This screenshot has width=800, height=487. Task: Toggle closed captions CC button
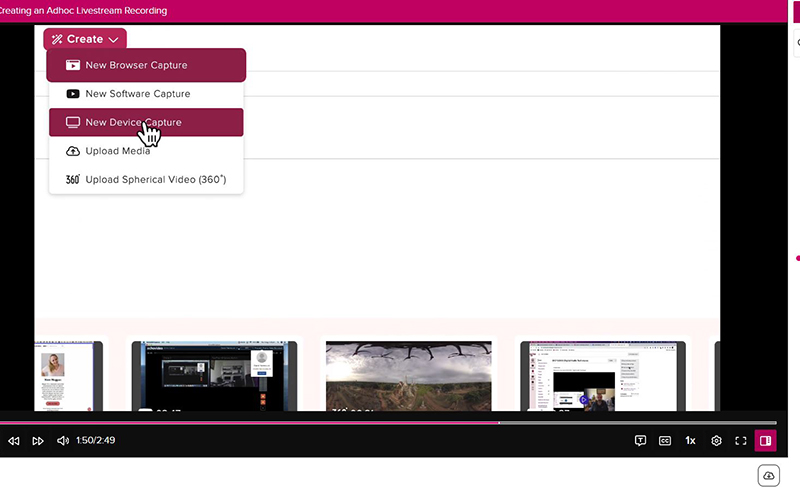[x=665, y=440]
